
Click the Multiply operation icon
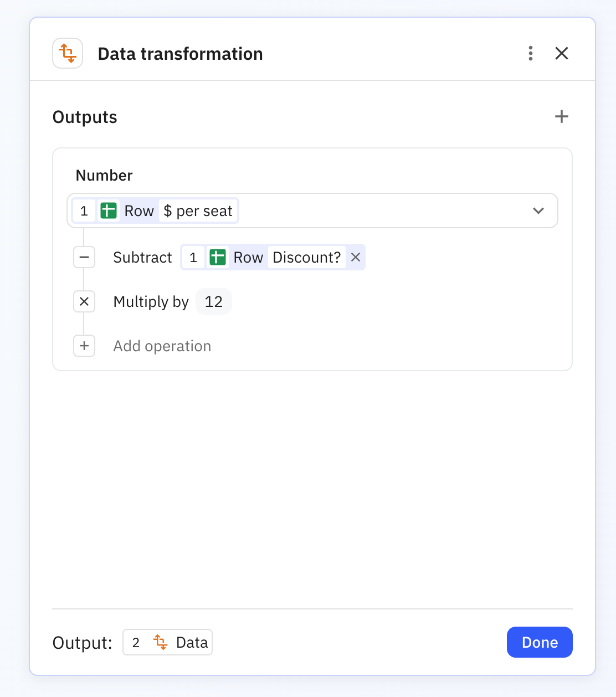(84, 301)
